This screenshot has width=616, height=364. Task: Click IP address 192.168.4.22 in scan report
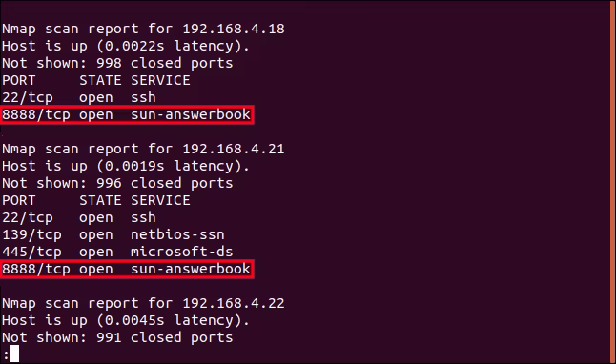(234, 303)
